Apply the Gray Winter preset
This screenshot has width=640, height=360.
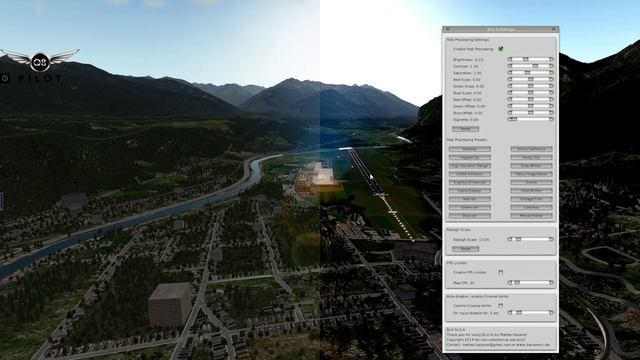pos(531,166)
